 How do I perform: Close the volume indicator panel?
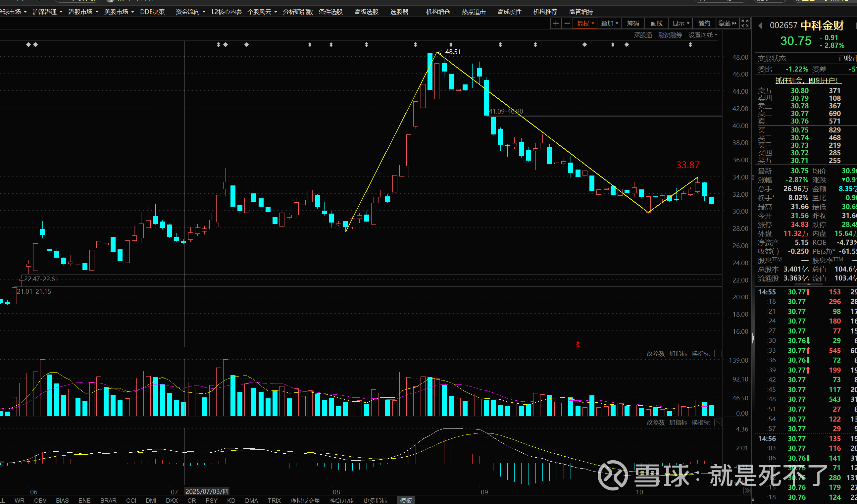point(718,354)
